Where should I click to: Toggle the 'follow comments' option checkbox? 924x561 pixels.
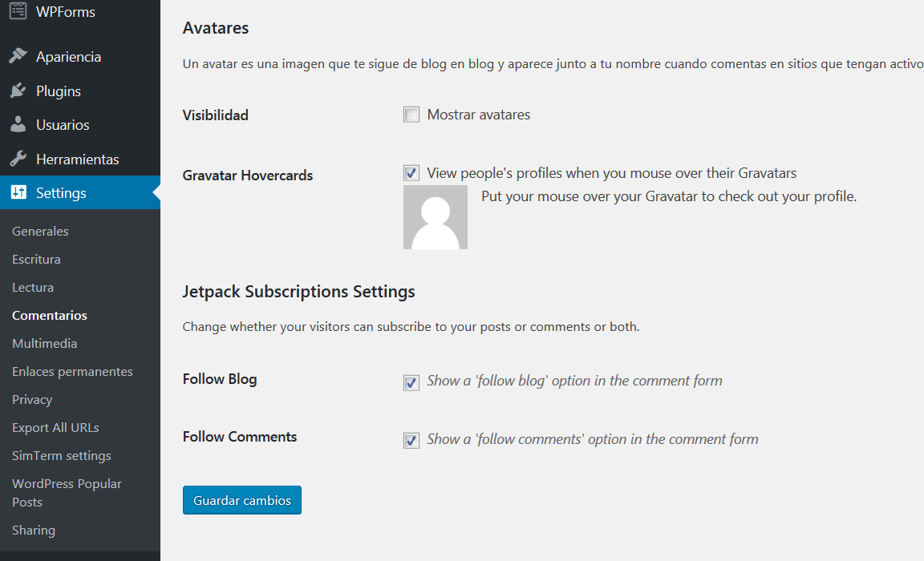[x=411, y=440]
